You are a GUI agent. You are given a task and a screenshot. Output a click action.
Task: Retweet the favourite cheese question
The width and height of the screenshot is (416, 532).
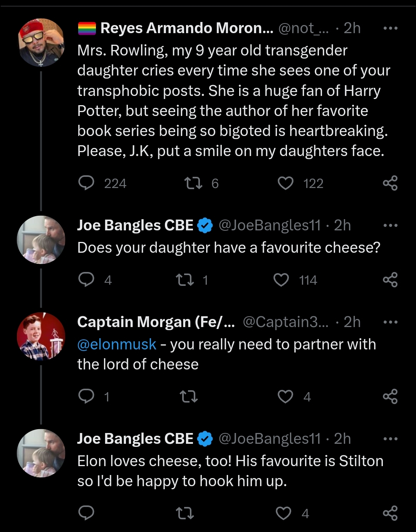(185, 280)
